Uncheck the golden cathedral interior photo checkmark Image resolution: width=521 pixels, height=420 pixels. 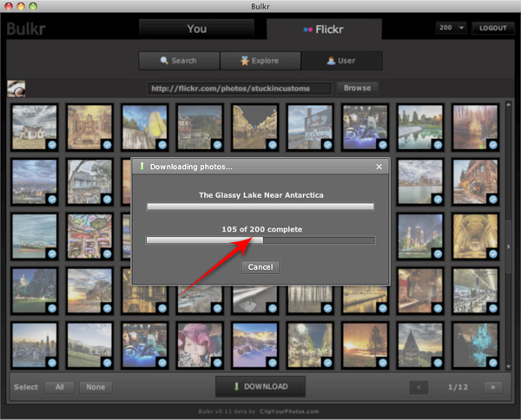(x=493, y=254)
